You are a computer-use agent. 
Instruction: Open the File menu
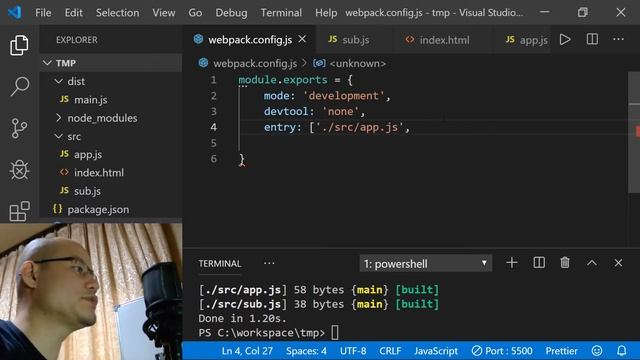coord(43,13)
